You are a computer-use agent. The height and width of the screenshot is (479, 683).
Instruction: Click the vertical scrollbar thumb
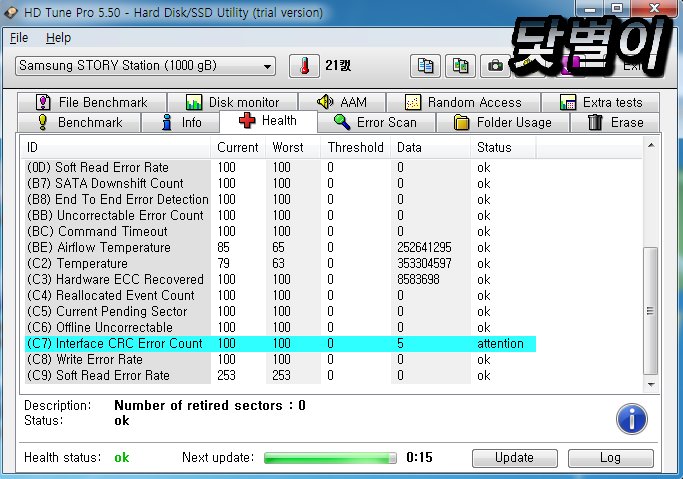click(651, 311)
